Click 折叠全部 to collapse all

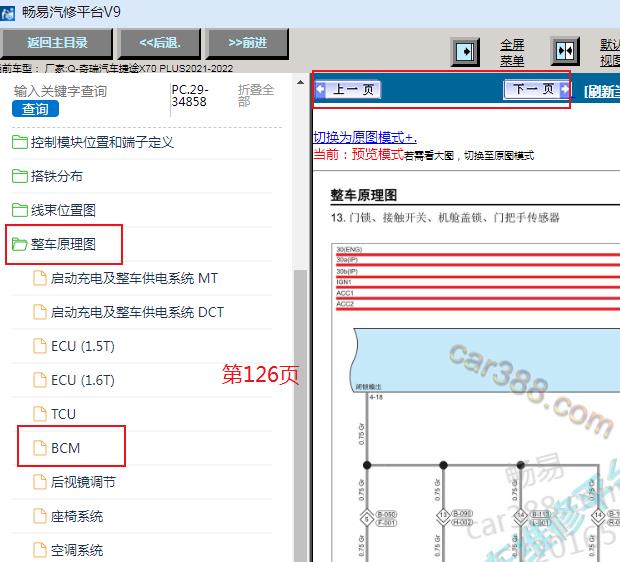tap(255, 95)
